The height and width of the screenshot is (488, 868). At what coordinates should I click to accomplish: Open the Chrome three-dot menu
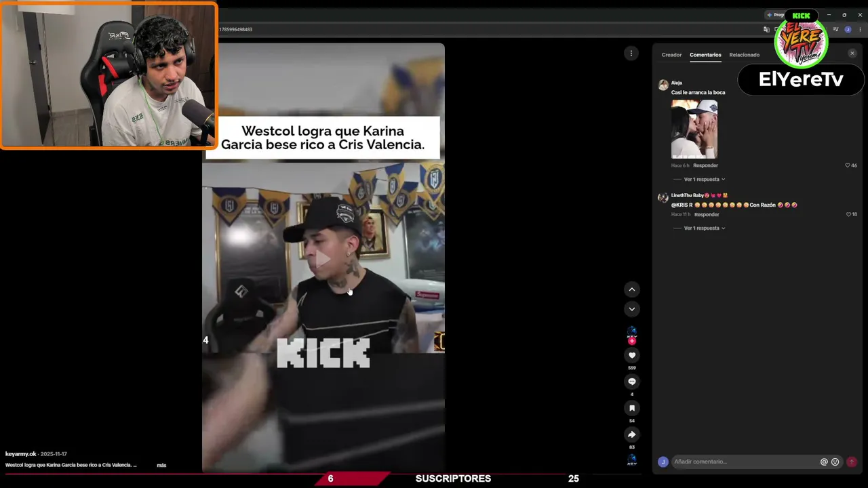pyautogui.click(x=860, y=30)
